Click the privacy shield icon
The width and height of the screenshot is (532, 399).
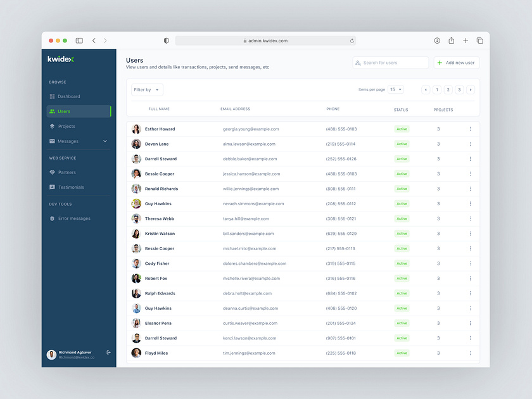[x=166, y=41]
